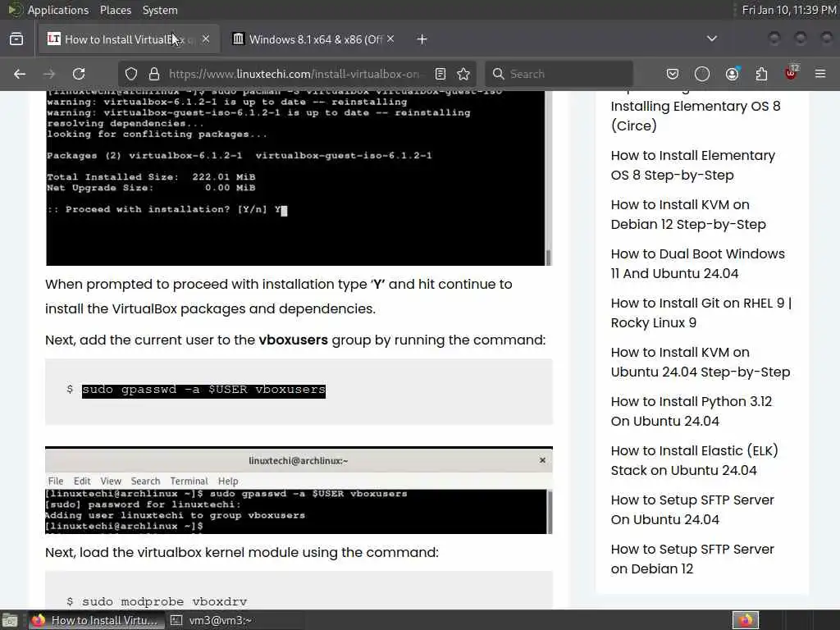
Task: Click the bold vboxusers word in paragraph
Action: coord(293,340)
